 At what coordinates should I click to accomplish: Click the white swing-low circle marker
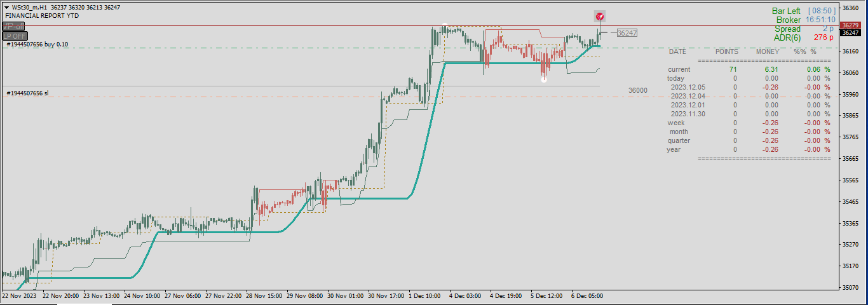point(544,80)
